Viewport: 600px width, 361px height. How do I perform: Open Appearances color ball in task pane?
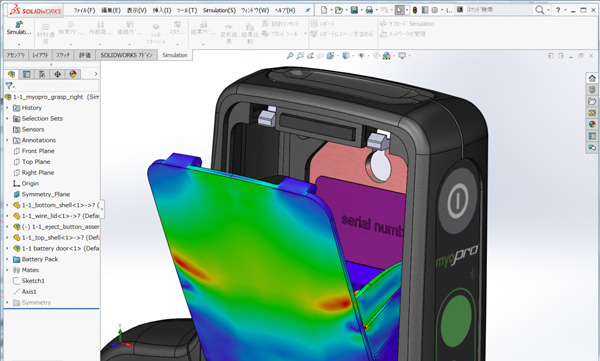[x=592, y=124]
